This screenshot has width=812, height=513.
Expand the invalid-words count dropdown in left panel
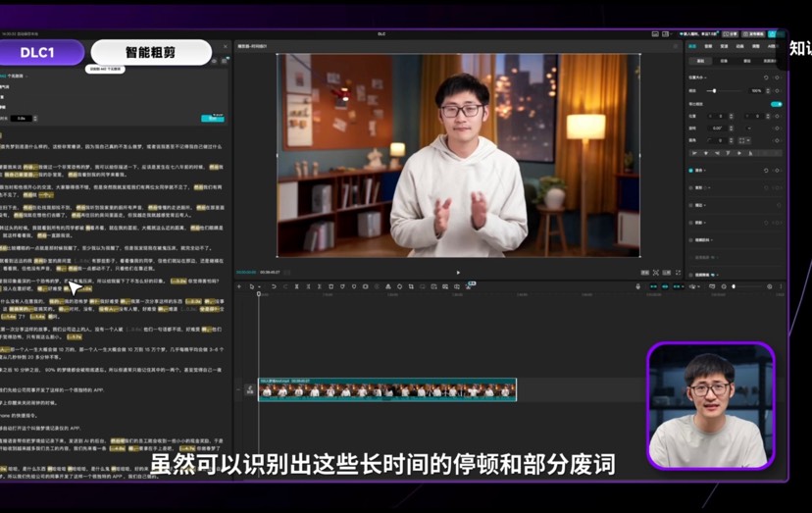(26, 77)
